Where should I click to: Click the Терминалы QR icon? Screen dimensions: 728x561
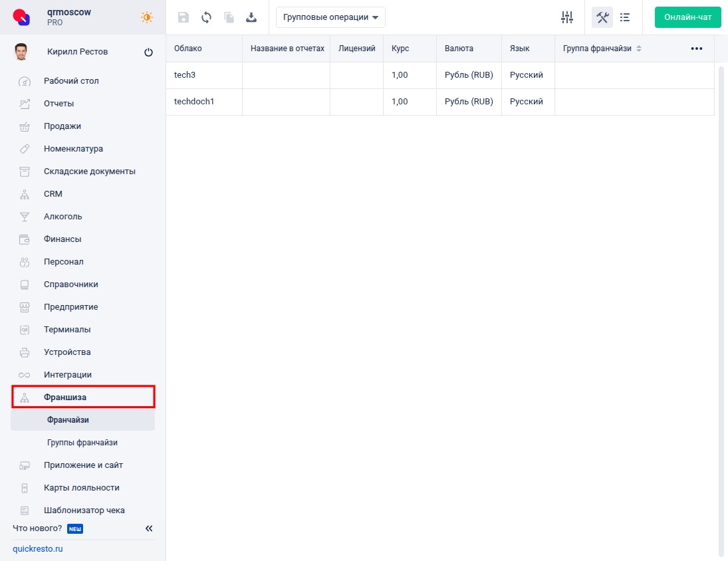click(x=25, y=330)
